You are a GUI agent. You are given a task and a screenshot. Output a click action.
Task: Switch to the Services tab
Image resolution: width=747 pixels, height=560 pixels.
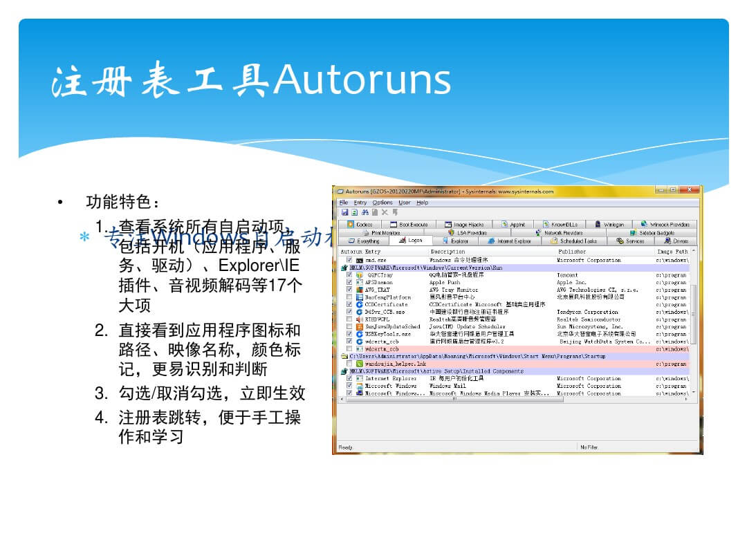(x=630, y=241)
